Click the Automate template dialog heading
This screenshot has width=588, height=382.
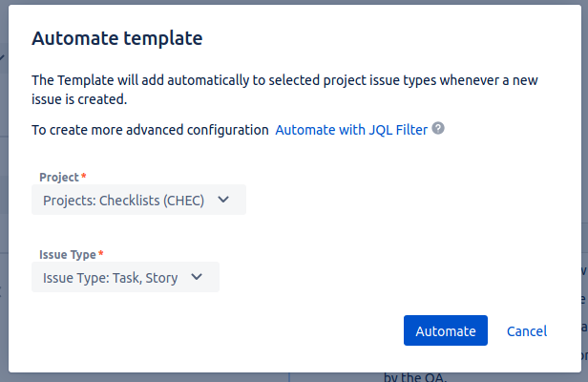(x=117, y=39)
